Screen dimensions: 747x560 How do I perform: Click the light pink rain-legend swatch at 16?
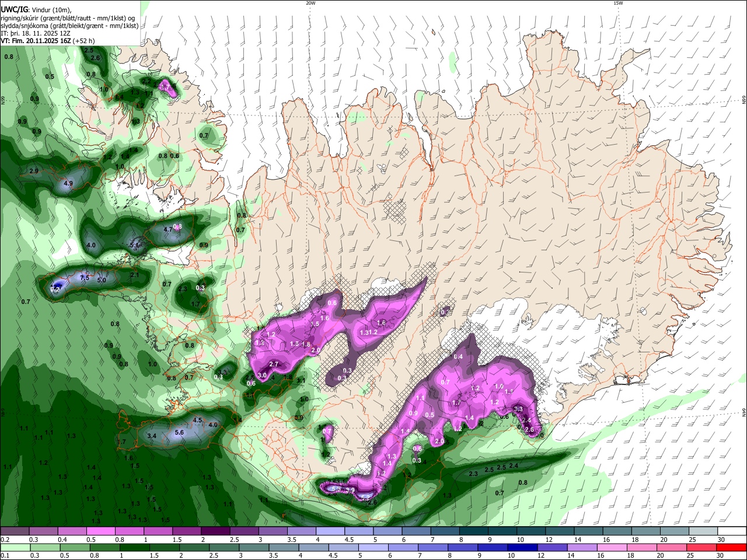(610, 547)
